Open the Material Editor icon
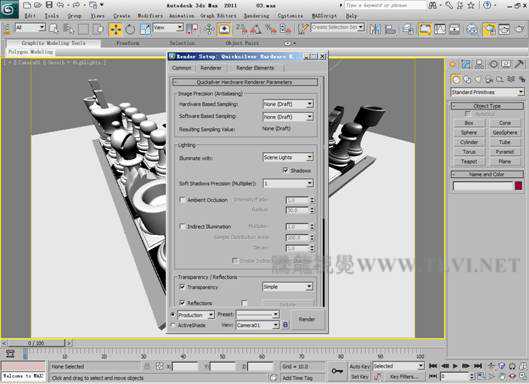Screen dimensions: 529x384 click(472, 30)
